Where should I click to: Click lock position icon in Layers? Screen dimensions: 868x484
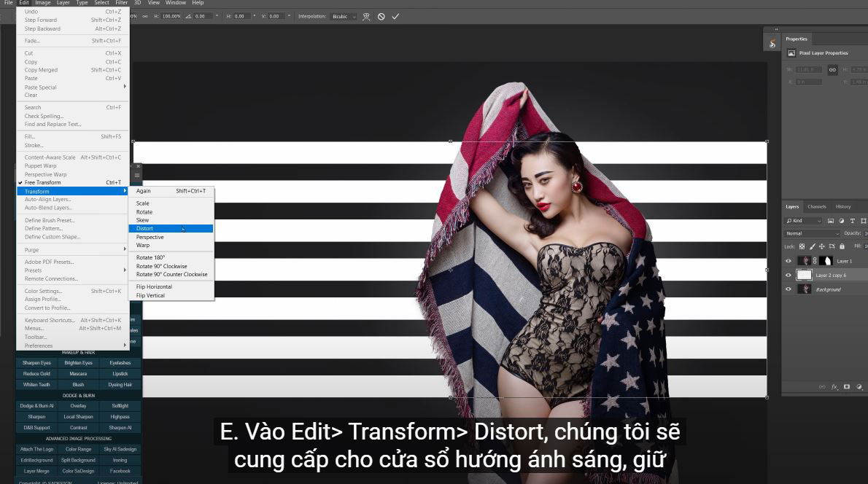click(x=821, y=246)
